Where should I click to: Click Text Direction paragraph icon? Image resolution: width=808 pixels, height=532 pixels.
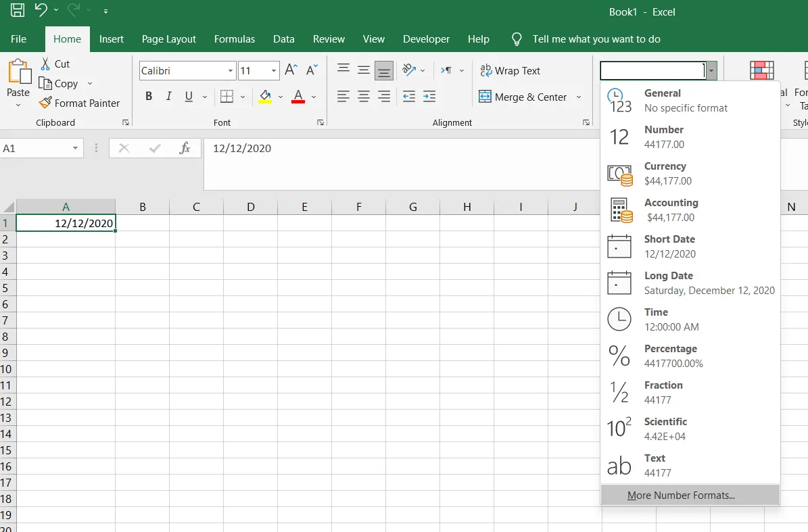(446, 70)
